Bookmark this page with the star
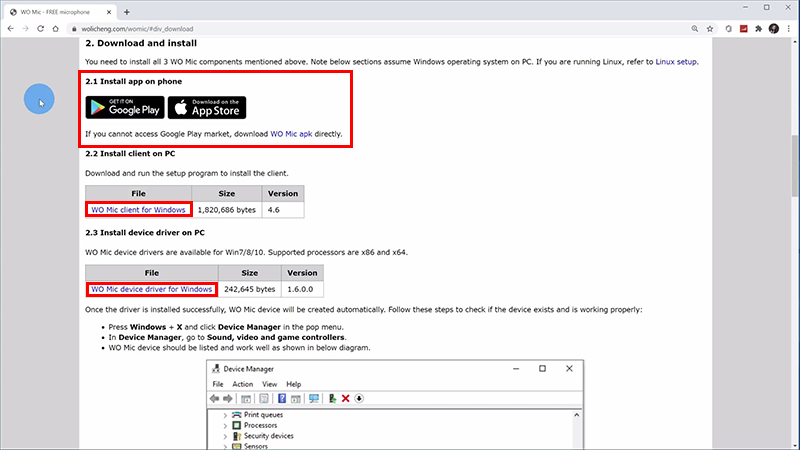800x450 pixels. point(710,29)
